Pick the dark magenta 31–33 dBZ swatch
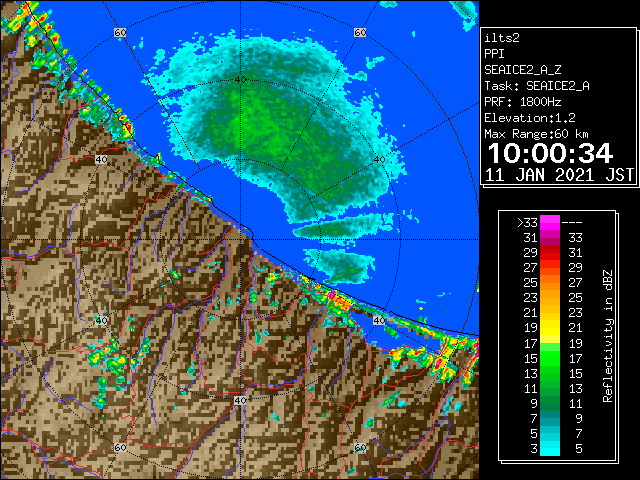Image resolution: width=640 pixels, height=480 pixels. coord(550,238)
